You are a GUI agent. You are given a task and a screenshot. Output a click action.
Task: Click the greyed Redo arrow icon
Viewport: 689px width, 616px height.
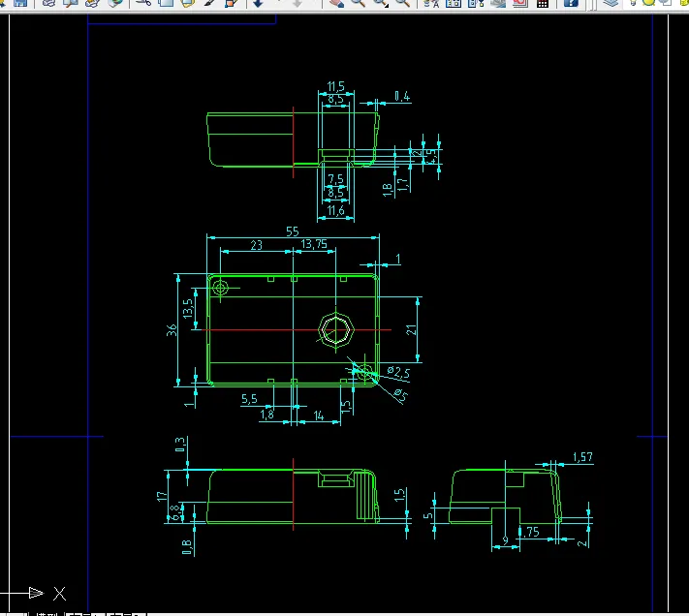click(298, 3)
